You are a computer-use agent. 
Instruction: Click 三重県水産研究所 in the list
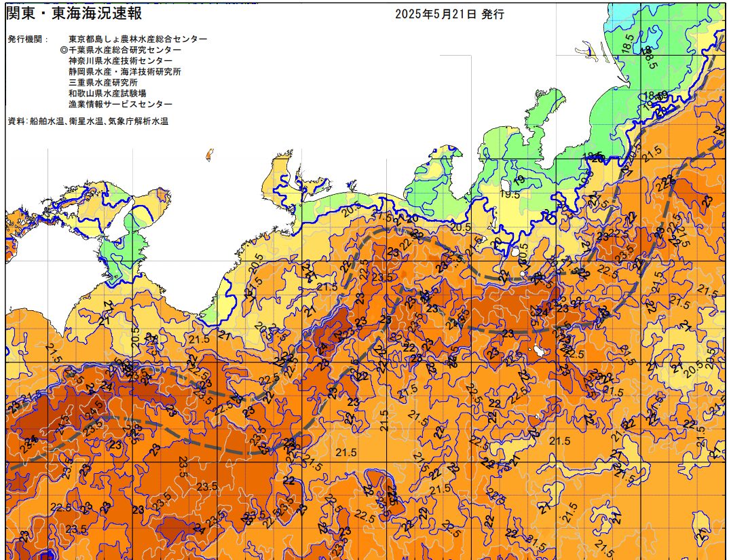(x=102, y=83)
